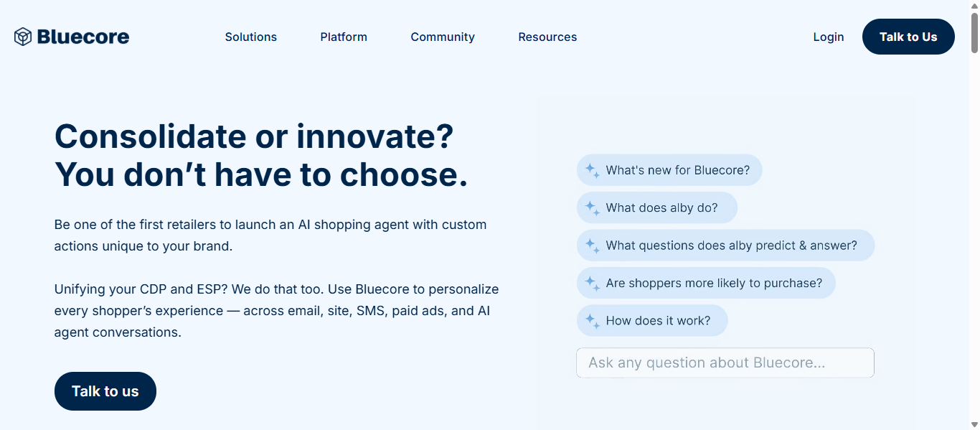This screenshot has height=430, width=980.
Task: Click the header "Talk to Us" button
Action: 908,37
